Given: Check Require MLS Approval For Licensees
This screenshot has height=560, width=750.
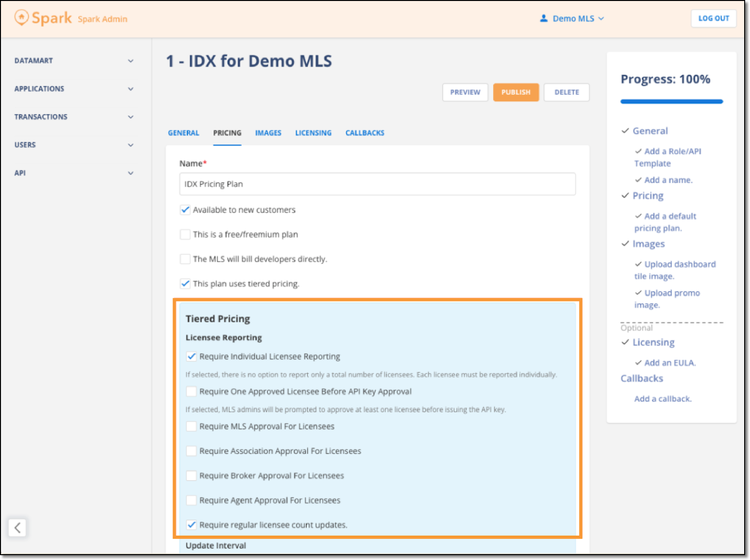Looking at the screenshot, I should (x=192, y=426).
